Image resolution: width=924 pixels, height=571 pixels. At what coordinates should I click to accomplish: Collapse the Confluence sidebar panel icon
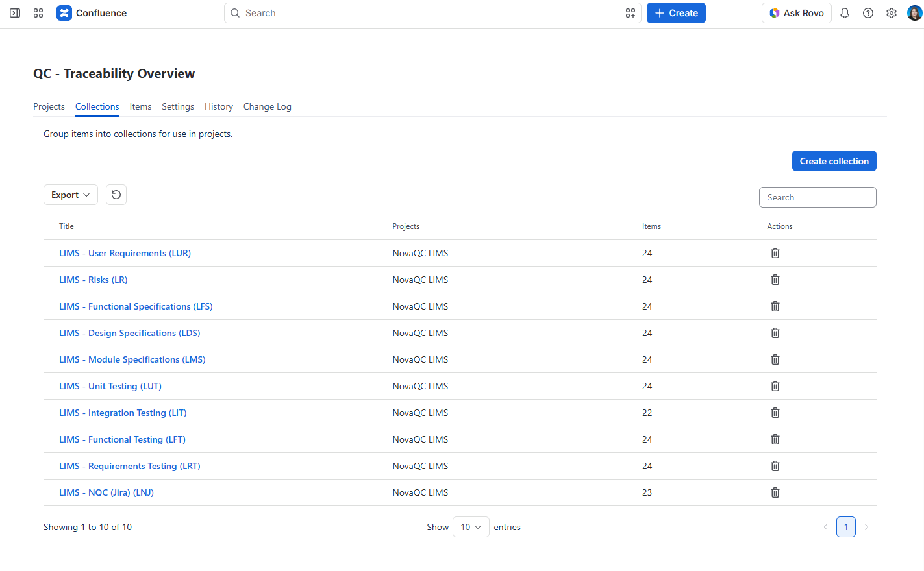click(15, 13)
